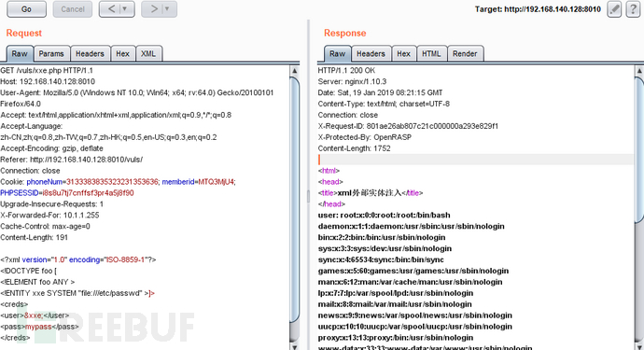Click the PHPSESSID cookie value
This screenshot has width=644, height=350.
[x=88, y=192]
